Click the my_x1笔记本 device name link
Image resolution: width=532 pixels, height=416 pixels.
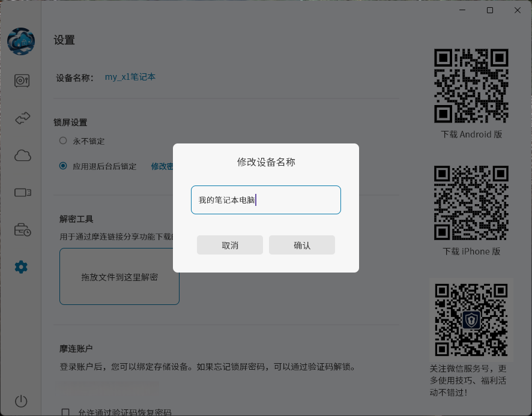(x=130, y=76)
